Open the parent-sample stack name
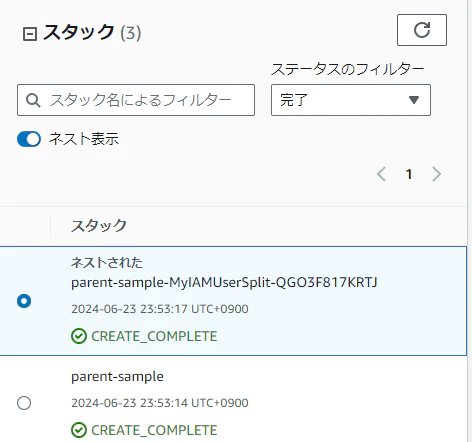This screenshot has width=472, height=442. click(117, 377)
